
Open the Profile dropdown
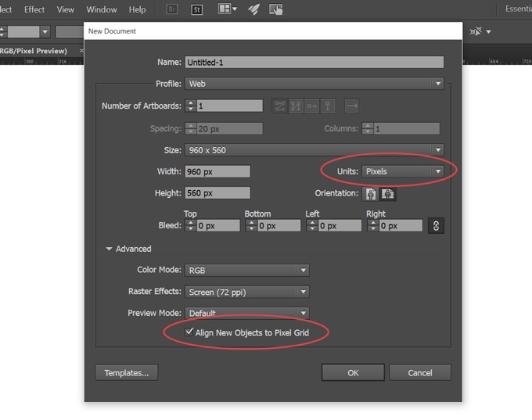point(315,84)
